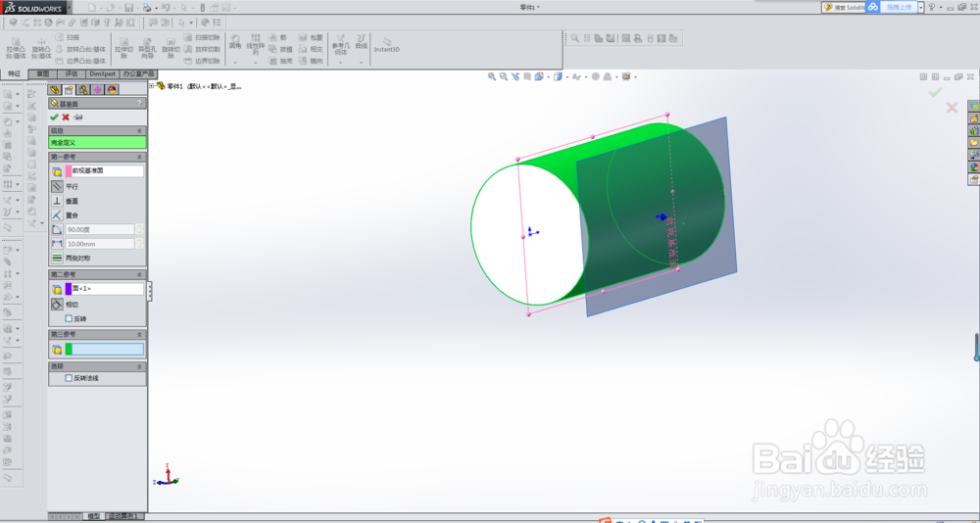Select the 拉伸凸台/基体 extrude boss tool

17,49
